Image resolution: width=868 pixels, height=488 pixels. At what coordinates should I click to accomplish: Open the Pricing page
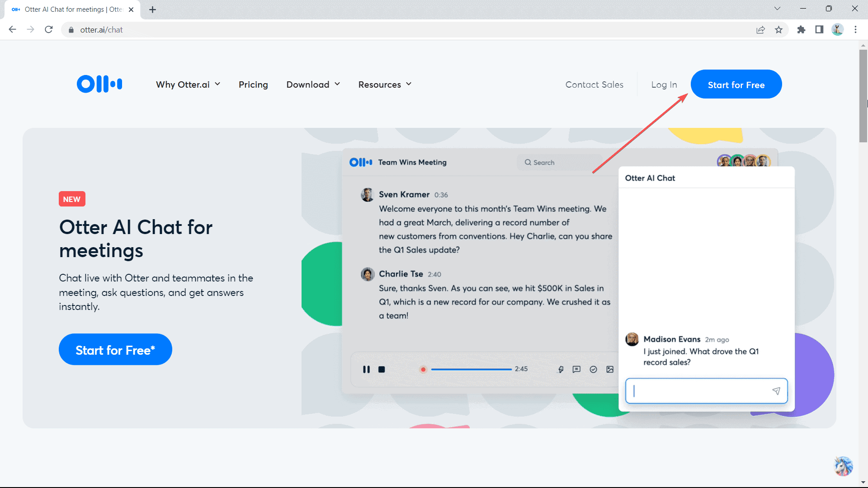(x=253, y=84)
